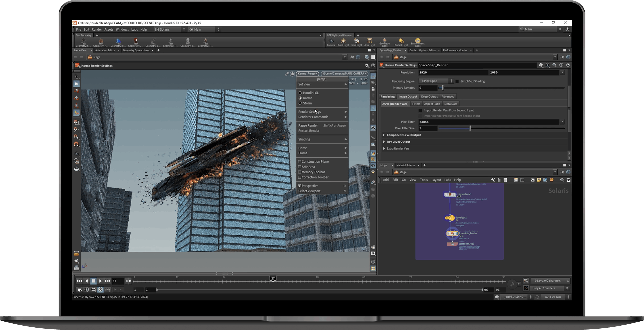Viewport: 644px width, 330px height.
Task: Open the gauss Pixel Filter dropdown
Action: (563, 122)
